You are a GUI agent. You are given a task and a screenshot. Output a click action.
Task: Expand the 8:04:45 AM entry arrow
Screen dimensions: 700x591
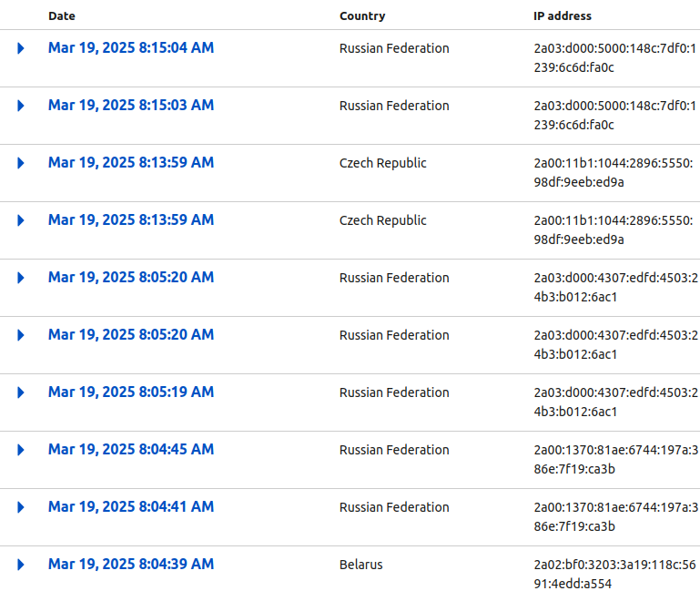pyautogui.click(x=21, y=450)
